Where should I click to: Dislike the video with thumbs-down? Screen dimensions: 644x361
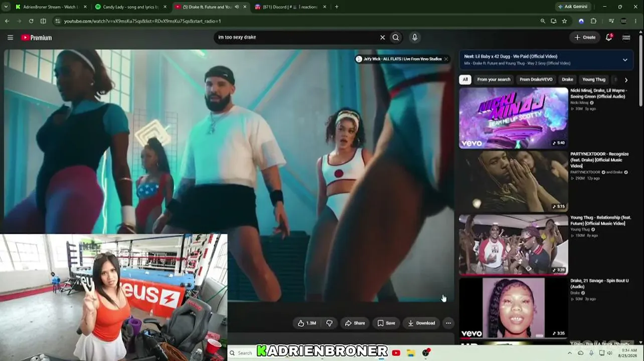click(x=330, y=323)
